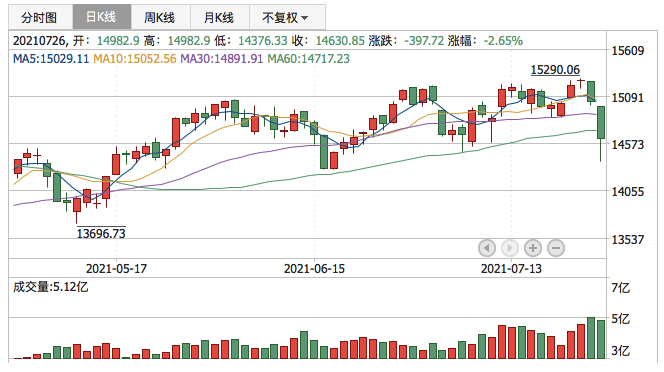Expand the 不复权 dropdown
Image resolution: width=664 pixels, height=372 pixels.
287,17
